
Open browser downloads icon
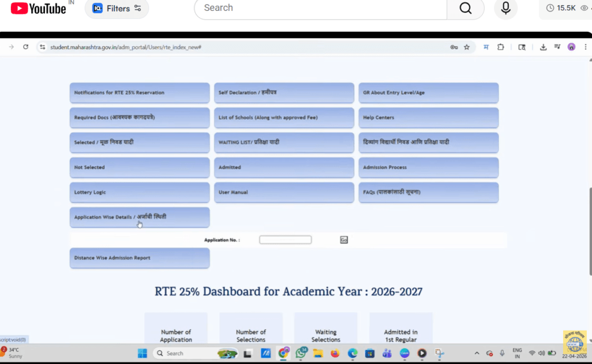point(543,47)
